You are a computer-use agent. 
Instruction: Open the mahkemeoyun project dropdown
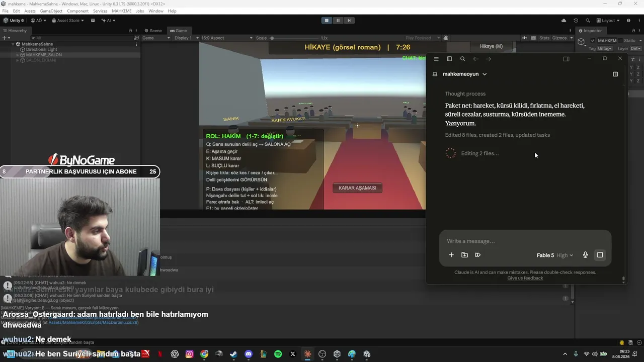[x=465, y=74]
